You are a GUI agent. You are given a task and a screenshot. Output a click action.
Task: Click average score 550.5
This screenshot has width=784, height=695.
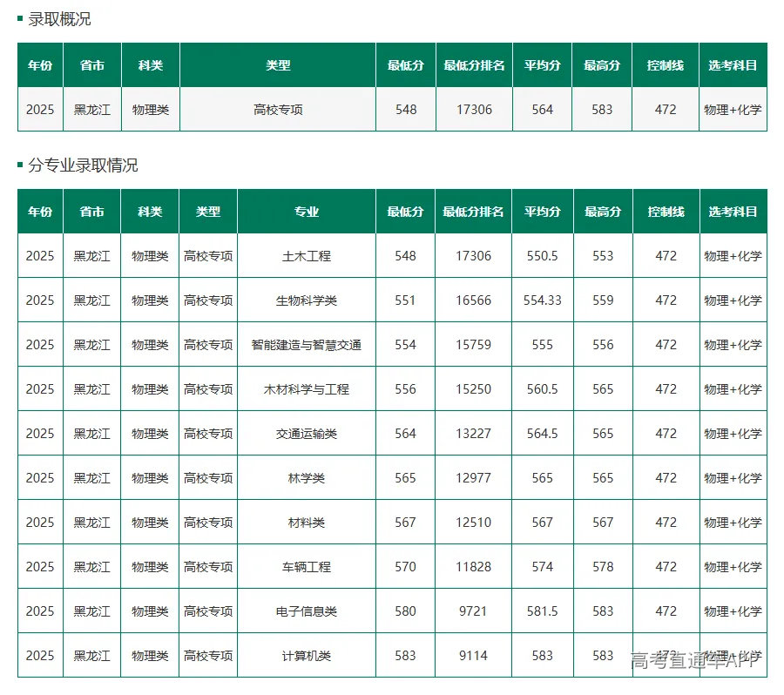(543, 256)
